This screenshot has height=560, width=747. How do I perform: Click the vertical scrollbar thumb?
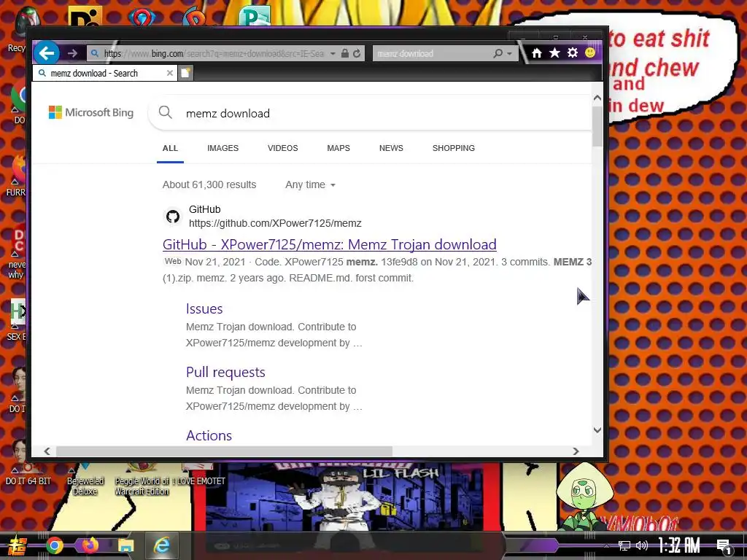click(x=597, y=126)
